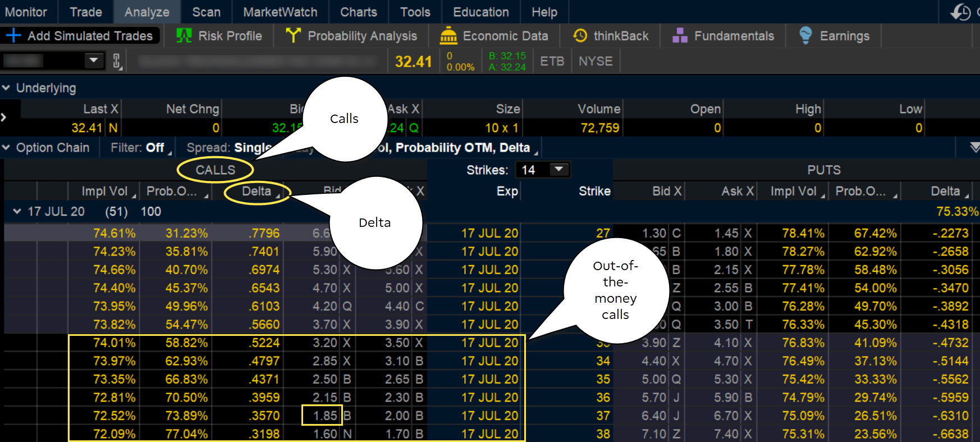Viewport: 980px width, 442px height.
Task: Click call delta value .7796
Action: pyautogui.click(x=264, y=233)
